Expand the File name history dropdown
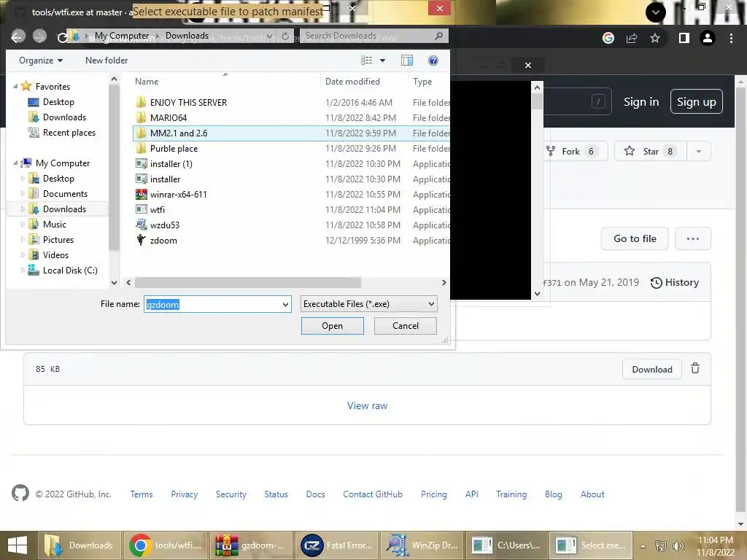 click(x=285, y=304)
